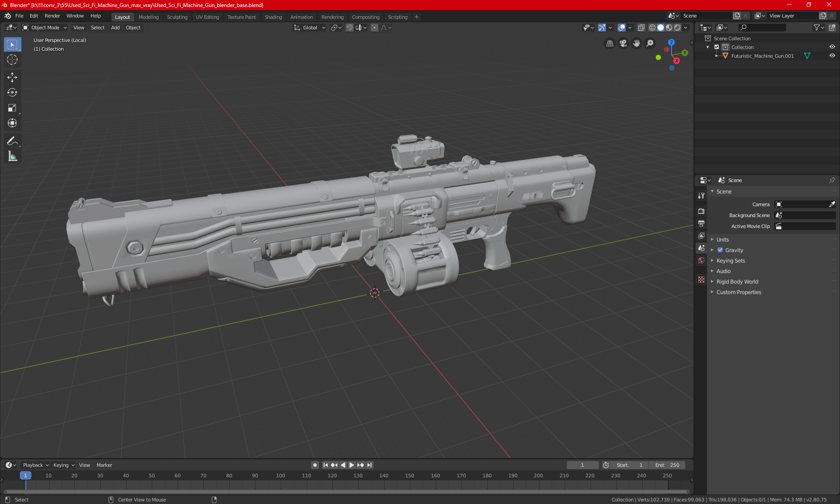Open the World properties tab
Viewport: 840px width, 504px height.
701,260
